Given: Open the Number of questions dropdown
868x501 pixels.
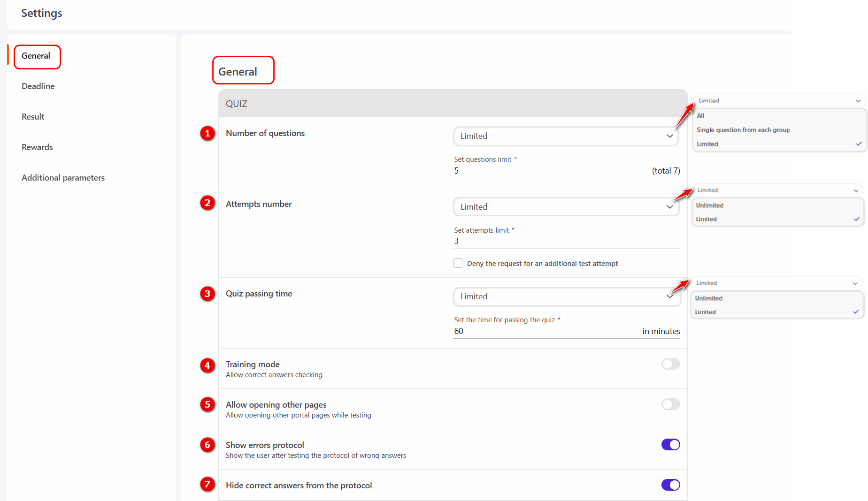Looking at the screenshot, I should [566, 136].
